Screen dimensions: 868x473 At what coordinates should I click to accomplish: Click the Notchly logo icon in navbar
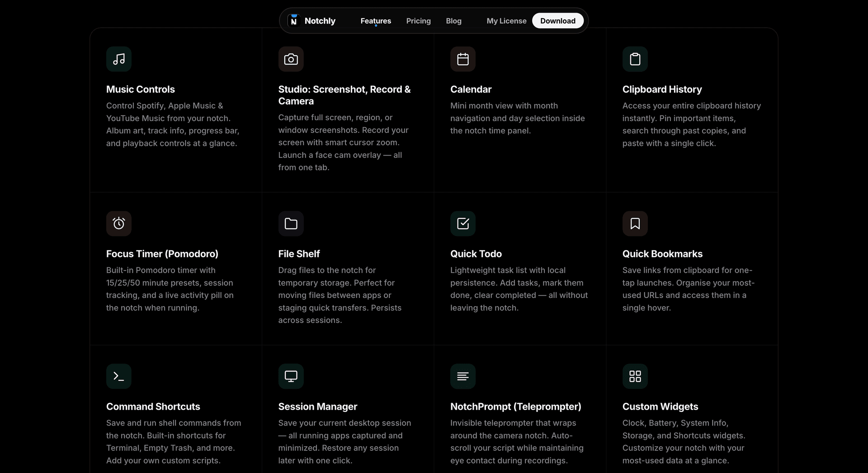pyautogui.click(x=294, y=20)
